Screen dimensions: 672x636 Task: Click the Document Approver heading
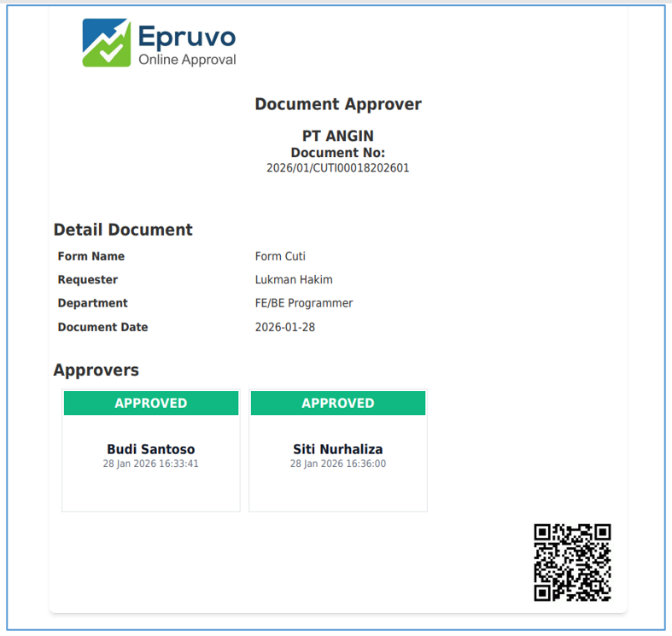337,104
